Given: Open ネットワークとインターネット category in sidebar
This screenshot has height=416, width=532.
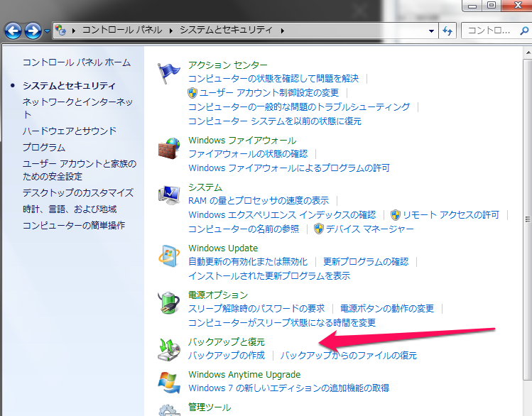Looking at the screenshot, I should (x=77, y=108).
